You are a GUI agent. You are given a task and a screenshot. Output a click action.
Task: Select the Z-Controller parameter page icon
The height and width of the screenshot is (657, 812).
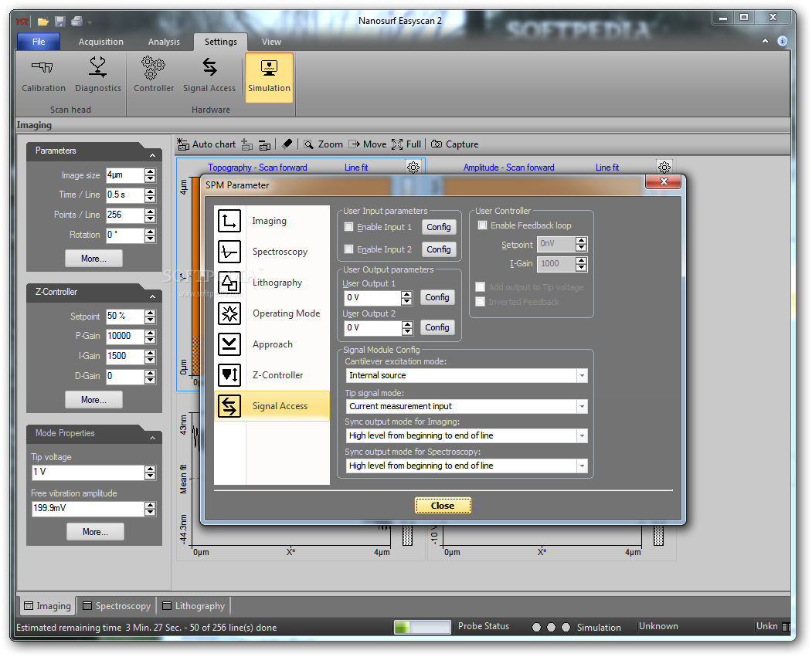pyautogui.click(x=229, y=375)
